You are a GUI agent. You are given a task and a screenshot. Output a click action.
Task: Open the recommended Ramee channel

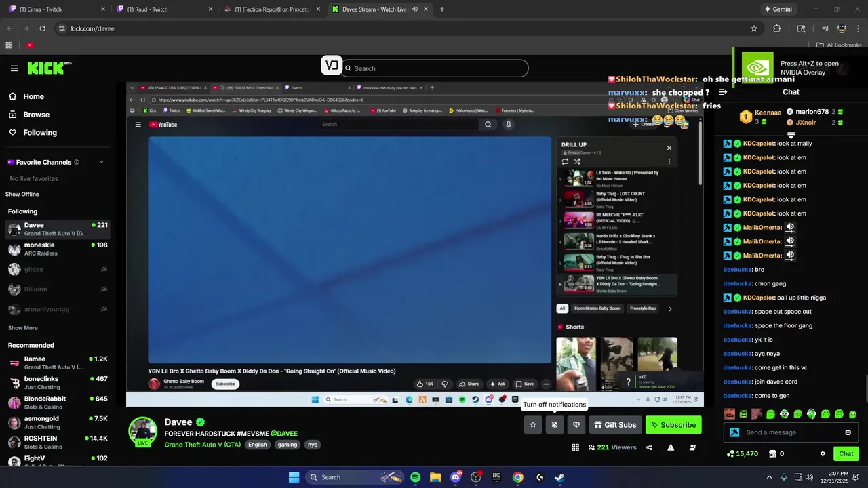[x=58, y=363]
